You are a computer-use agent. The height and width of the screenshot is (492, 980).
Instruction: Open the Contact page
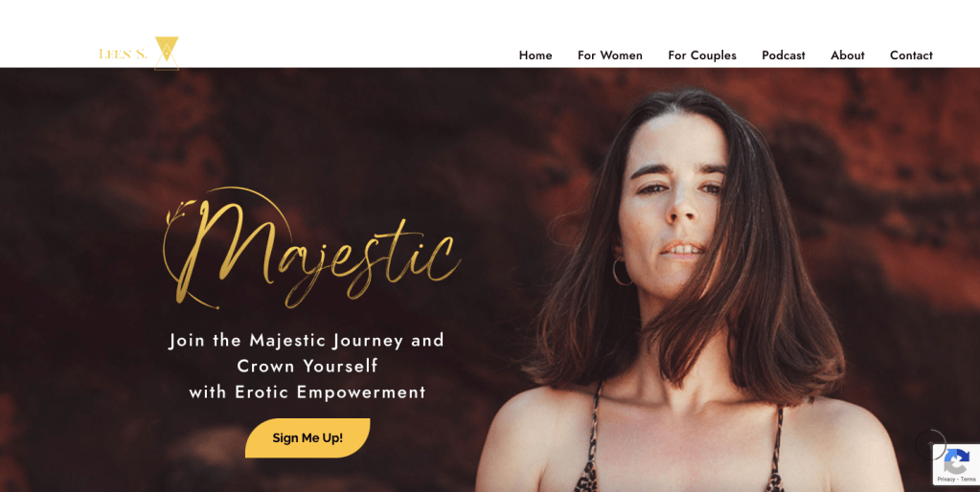[911, 55]
